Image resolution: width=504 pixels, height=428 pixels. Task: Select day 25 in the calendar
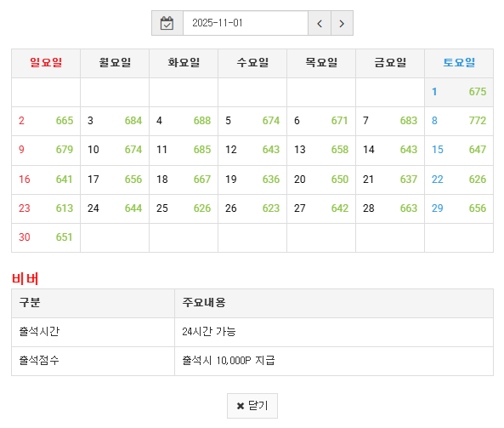184,208
